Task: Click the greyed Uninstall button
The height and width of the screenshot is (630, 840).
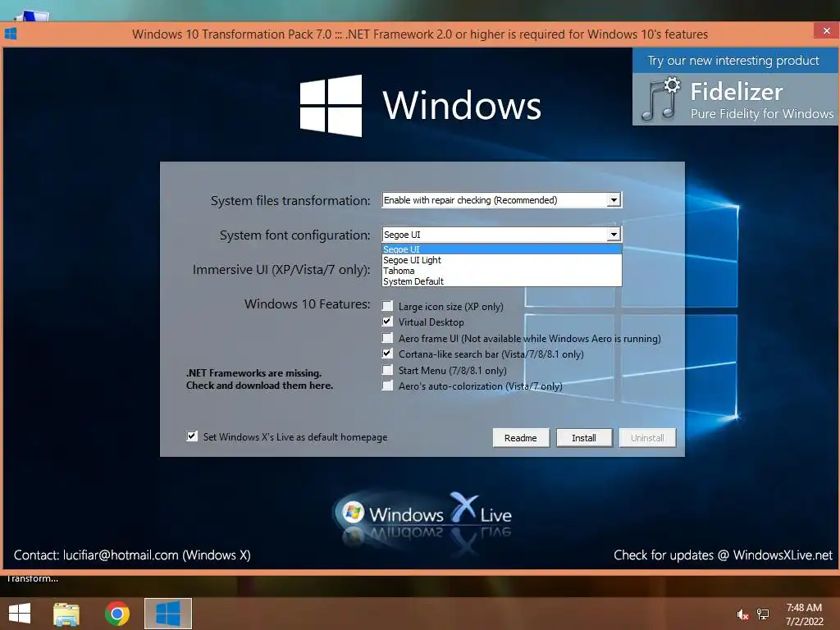Action: point(647,438)
